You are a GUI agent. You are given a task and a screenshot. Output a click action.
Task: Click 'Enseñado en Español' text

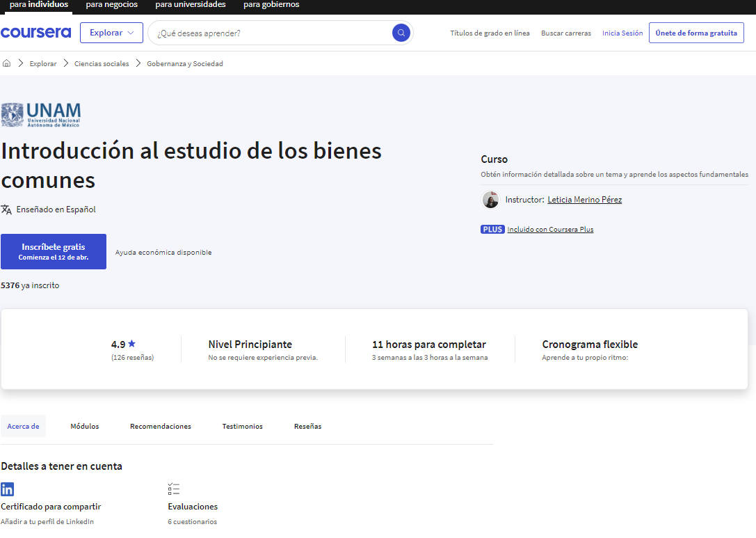[56, 209]
